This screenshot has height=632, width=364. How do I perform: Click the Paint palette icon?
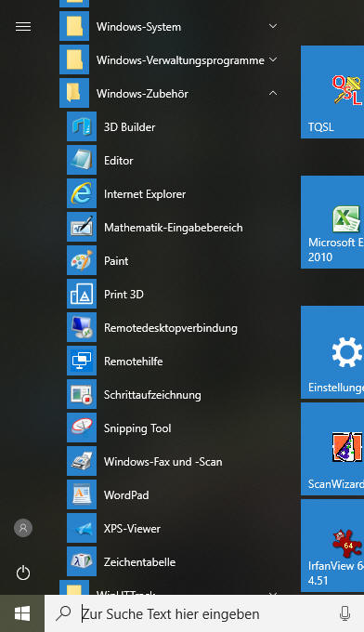[x=82, y=261]
